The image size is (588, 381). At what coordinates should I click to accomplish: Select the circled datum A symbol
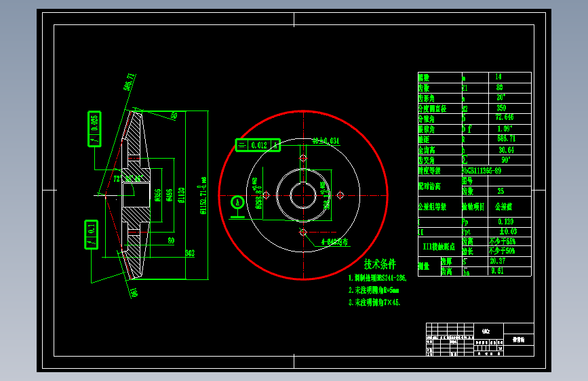[237, 203]
